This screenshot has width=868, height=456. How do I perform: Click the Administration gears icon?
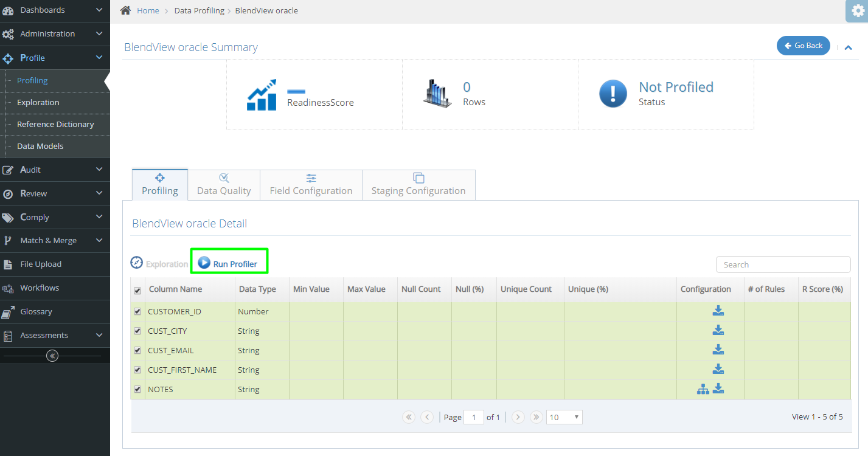pyautogui.click(x=8, y=34)
